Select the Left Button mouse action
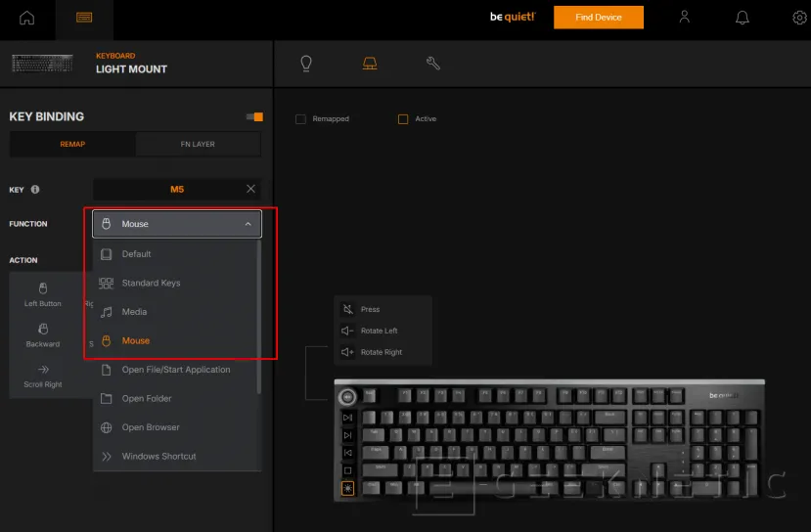811x532 pixels. [x=42, y=294]
